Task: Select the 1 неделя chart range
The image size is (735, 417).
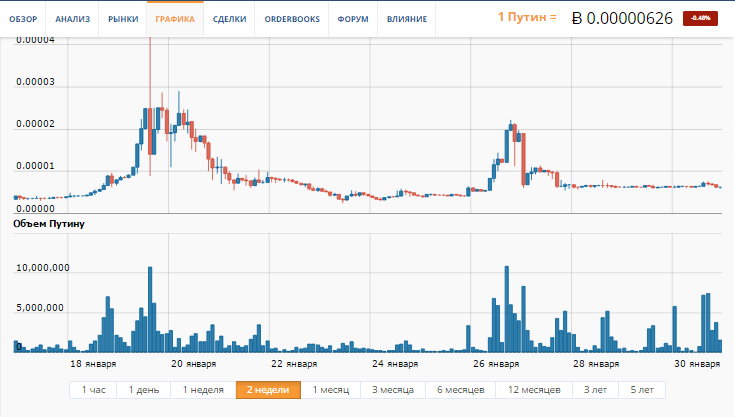Action: pyautogui.click(x=202, y=390)
